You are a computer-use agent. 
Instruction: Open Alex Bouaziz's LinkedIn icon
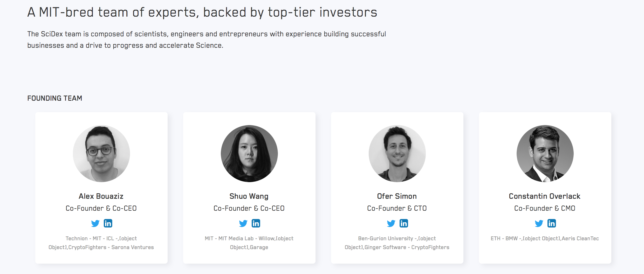point(108,223)
